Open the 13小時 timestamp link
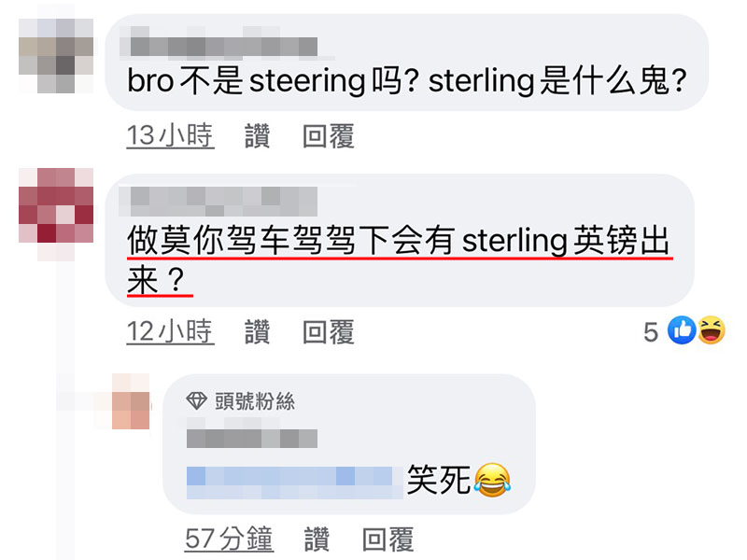 170,135
